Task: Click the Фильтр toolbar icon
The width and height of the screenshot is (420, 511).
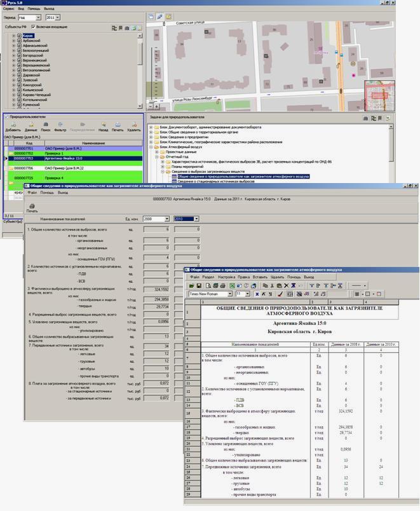Action: 60,126
